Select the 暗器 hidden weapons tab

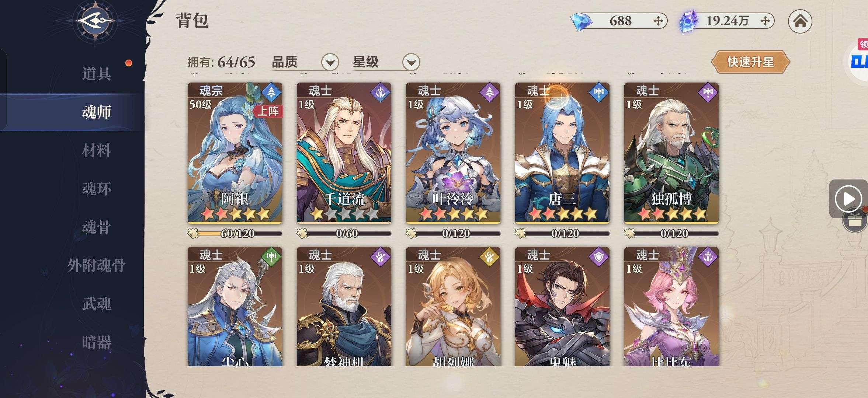point(96,342)
